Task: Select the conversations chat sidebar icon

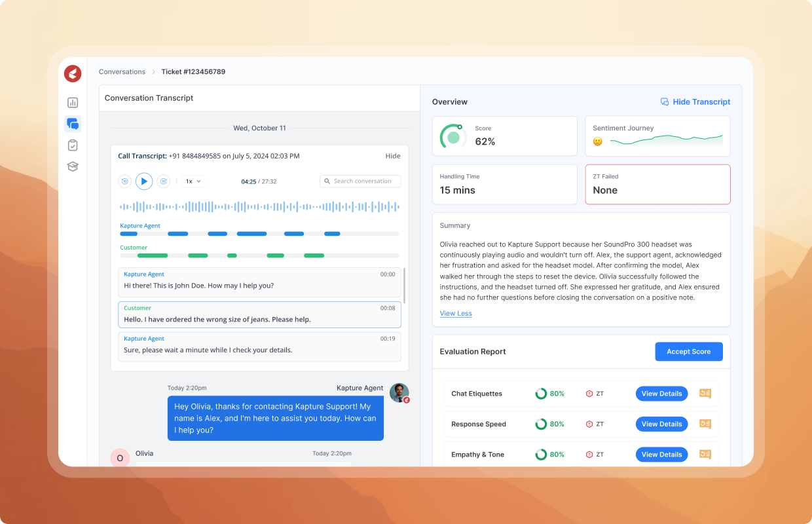Action: coord(73,124)
